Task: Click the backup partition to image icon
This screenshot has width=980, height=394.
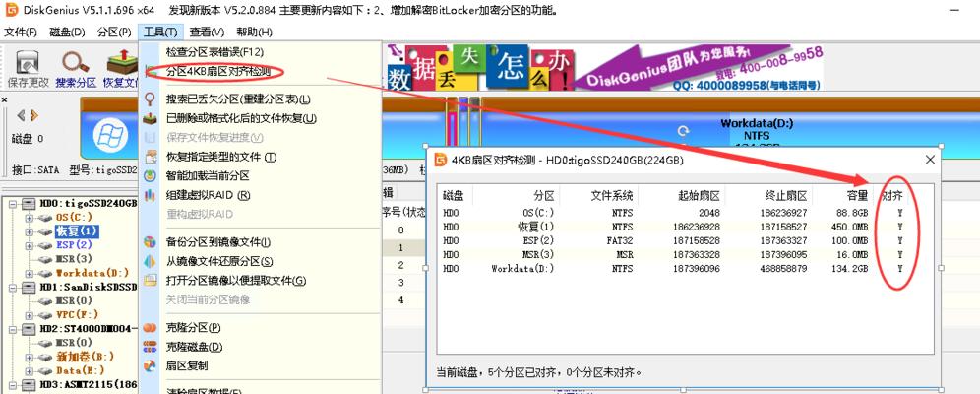Action: point(150,242)
